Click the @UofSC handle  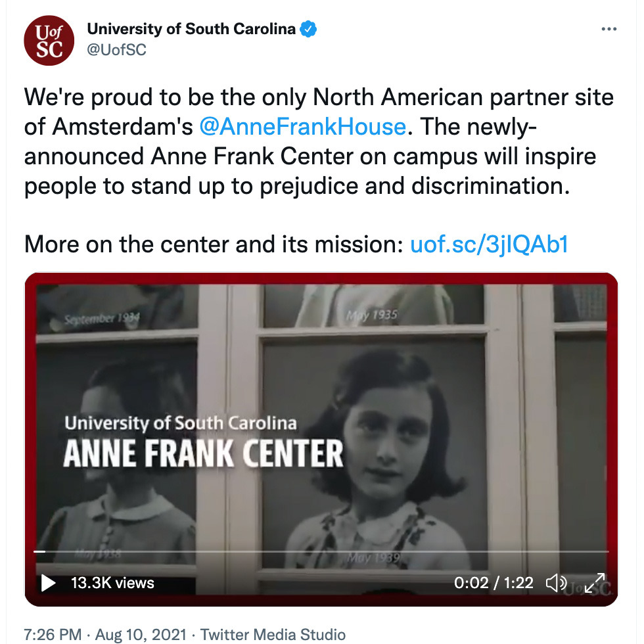(x=117, y=51)
